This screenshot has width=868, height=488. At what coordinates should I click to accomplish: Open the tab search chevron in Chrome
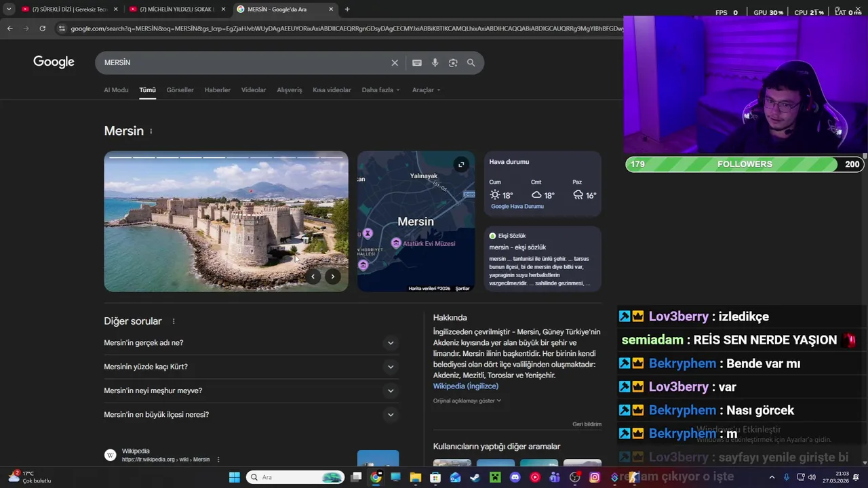point(9,9)
